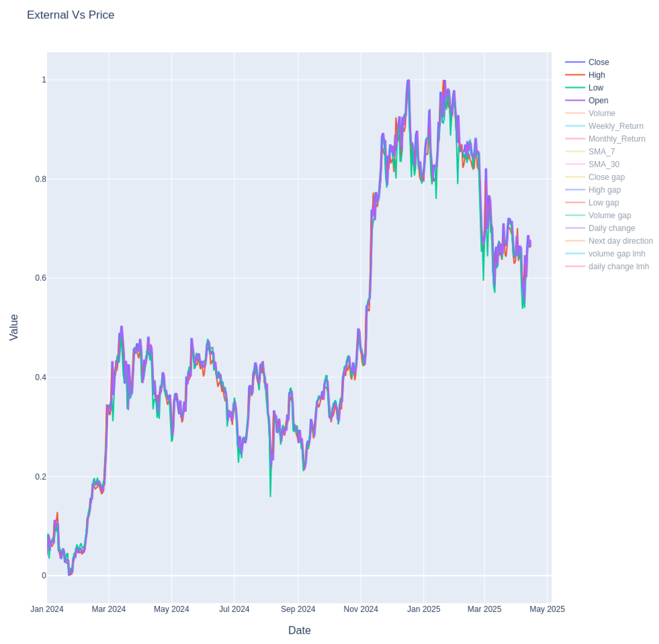Show the Volume series
Screen dimensions: 659x644
[602, 113]
